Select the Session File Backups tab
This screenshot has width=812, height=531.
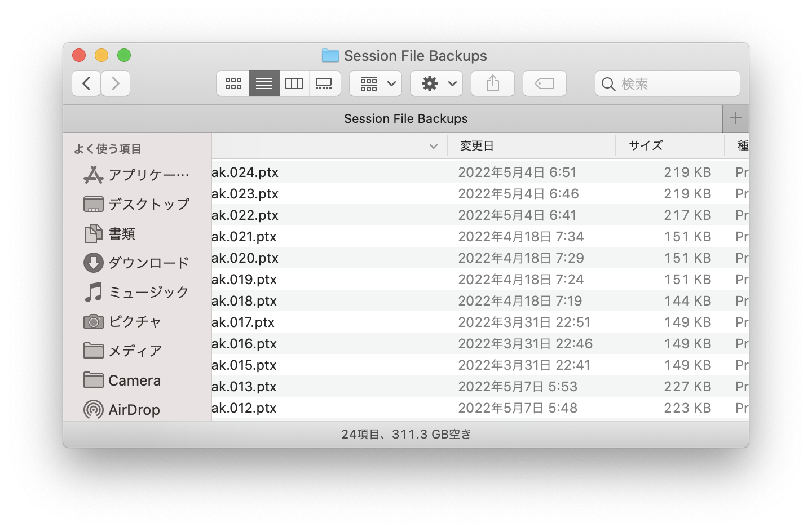tap(405, 118)
